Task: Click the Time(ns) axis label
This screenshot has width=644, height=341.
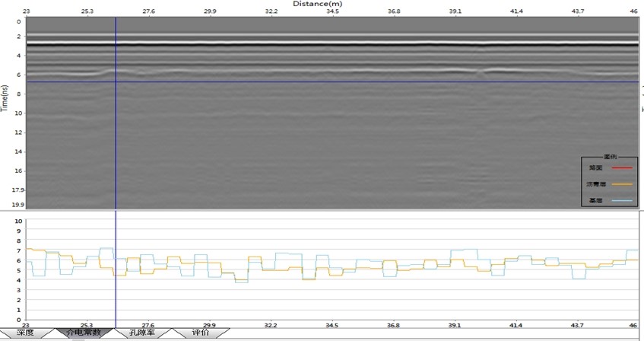Action: pyautogui.click(x=5, y=99)
